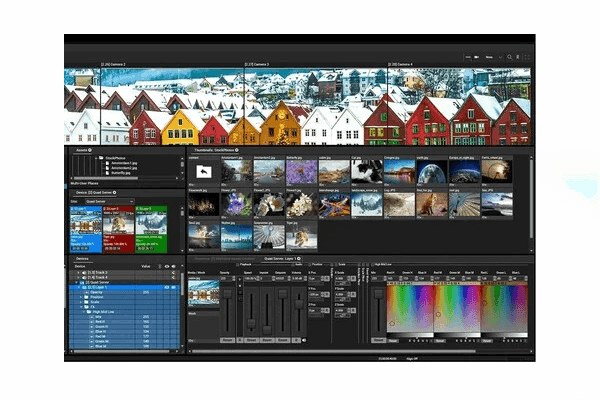Click Reset under the Opacity fader
The width and height of the screenshot is (600, 400).
227,340
